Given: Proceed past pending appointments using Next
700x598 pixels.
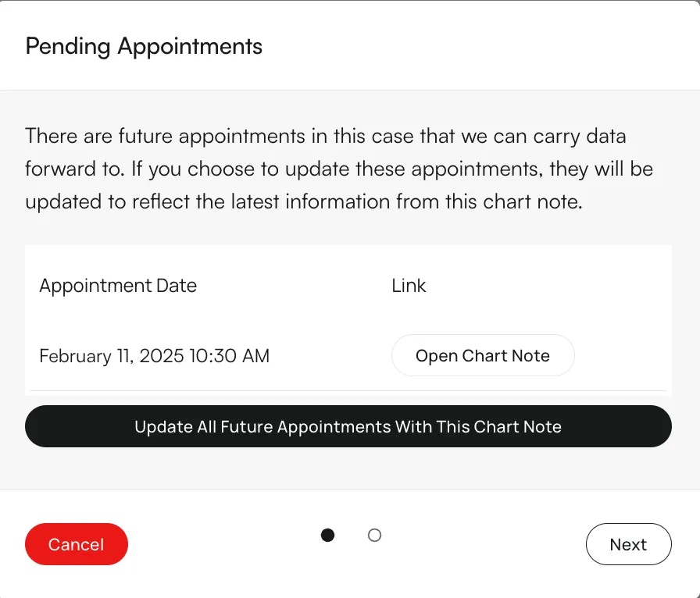Looking at the screenshot, I should click(628, 544).
